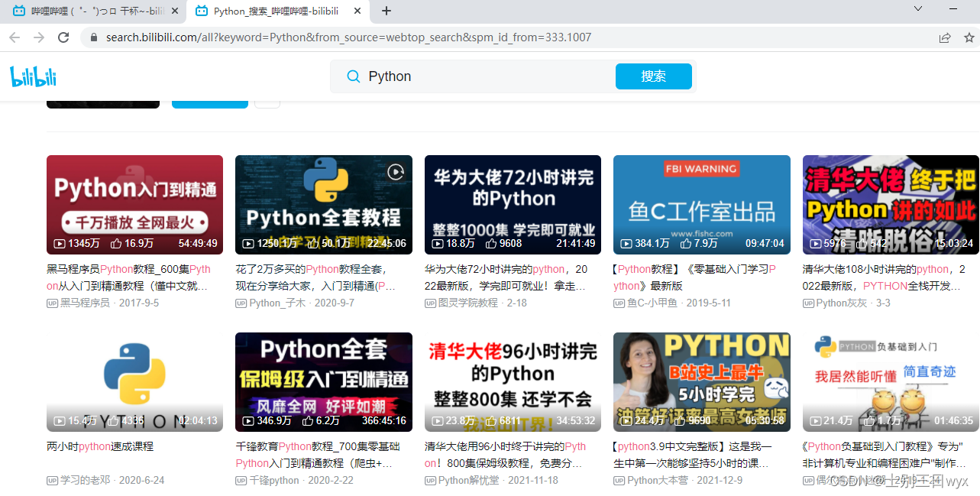This screenshot has height=496, width=980.
Task: Open title 花了2万多买的Python教程全套
Action: pos(315,277)
